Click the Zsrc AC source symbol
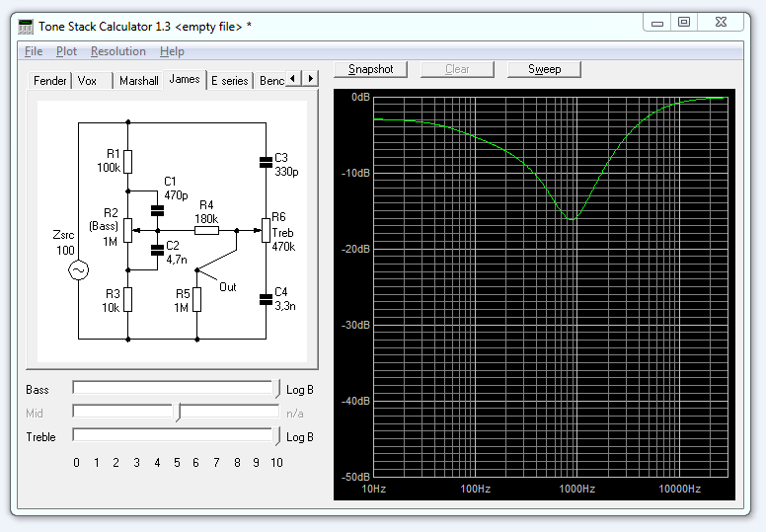766x532 pixels. click(79, 270)
